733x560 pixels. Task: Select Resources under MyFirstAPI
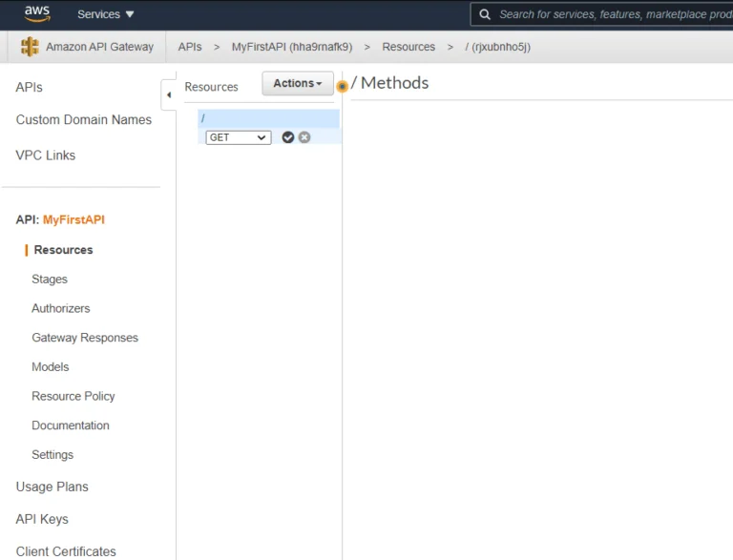(x=64, y=250)
